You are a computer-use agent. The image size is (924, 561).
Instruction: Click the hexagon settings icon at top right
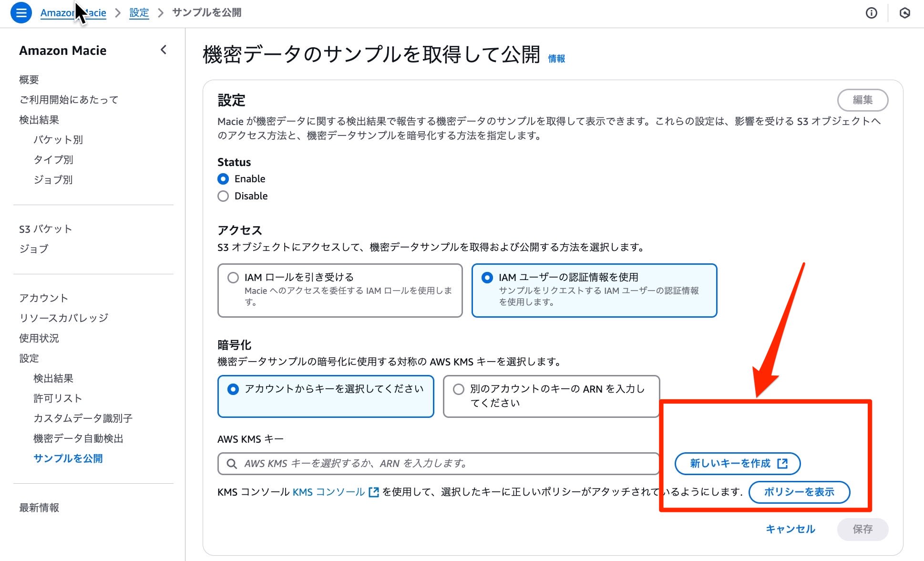pyautogui.click(x=904, y=13)
